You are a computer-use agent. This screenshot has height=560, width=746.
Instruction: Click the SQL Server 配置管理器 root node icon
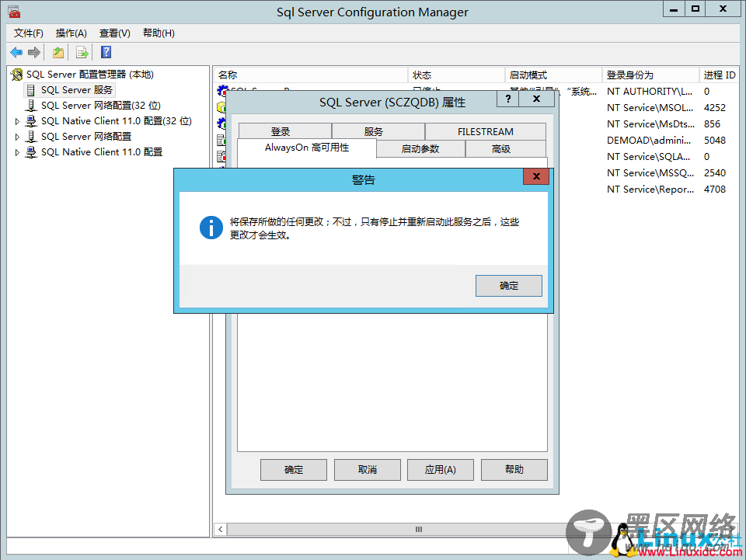click(x=17, y=75)
